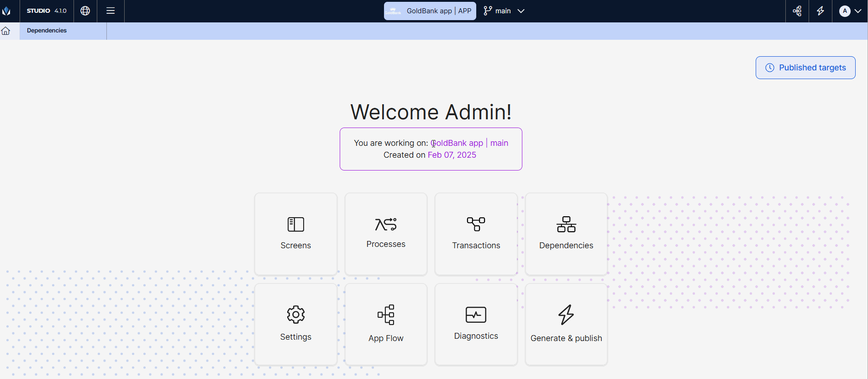Open the Screens tile icon
Image resolution: width=868 pixels, height=379 pixels.
pos(295,224)
